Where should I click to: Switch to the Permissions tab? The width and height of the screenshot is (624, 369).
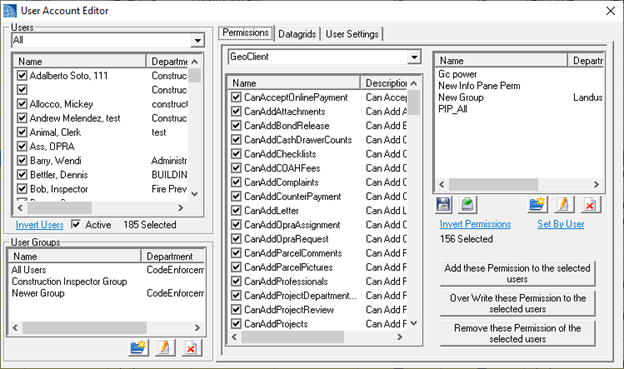246,33
